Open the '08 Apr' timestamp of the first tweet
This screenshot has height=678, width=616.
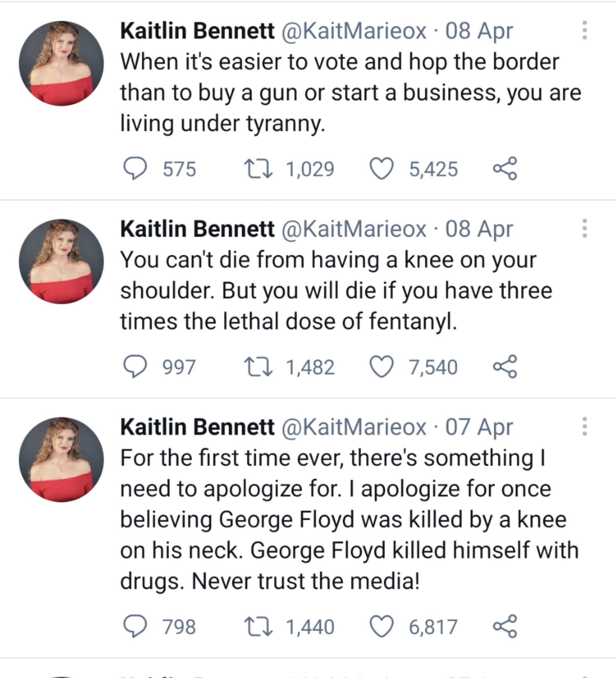[x=479, y=31]
